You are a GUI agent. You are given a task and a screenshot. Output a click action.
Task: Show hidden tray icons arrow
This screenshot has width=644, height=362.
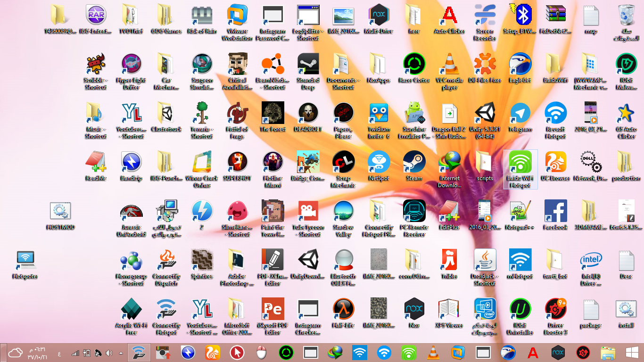(x=121, y=353)
